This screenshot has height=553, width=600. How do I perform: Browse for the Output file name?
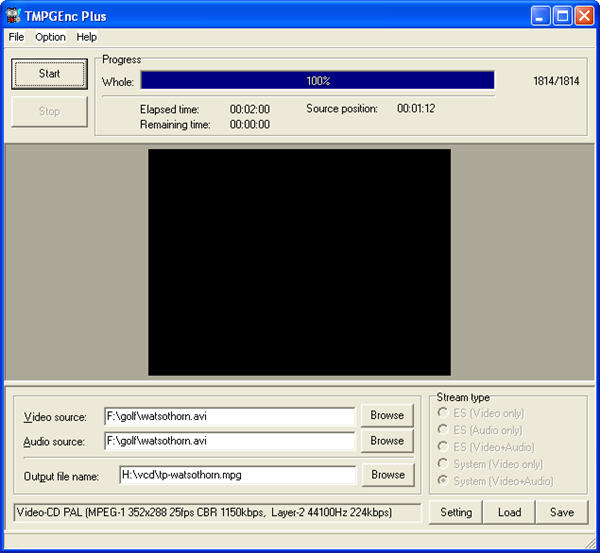pyautogui.click(x=388, y=475)
